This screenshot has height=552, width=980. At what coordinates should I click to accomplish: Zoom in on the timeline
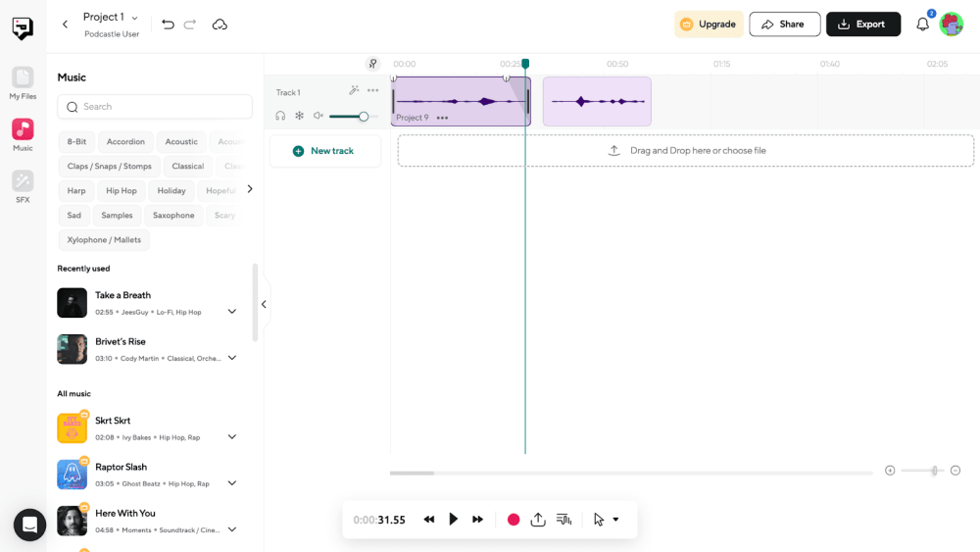tap(890, 470)
